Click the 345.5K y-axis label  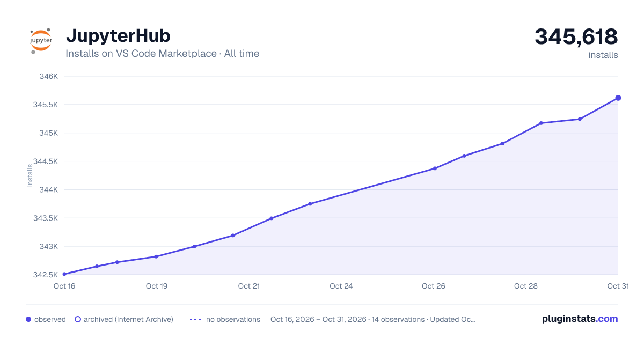45,105
